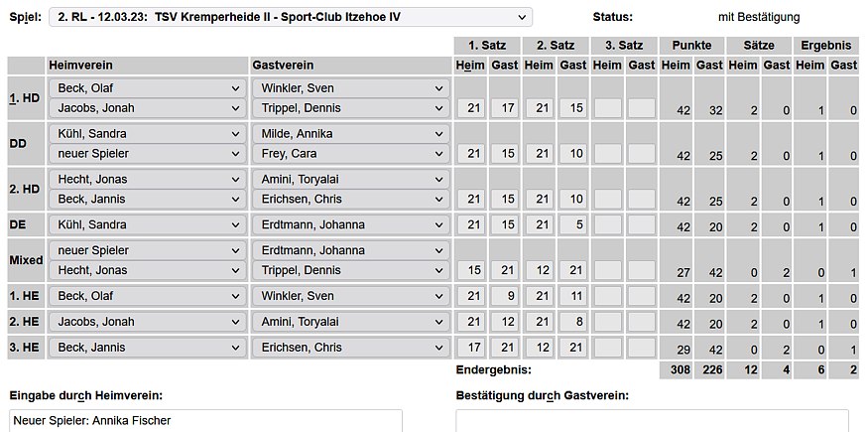Open Hecht, Jonas dropdown in 2. HD row
This screenshot has height=432, width=868.
click(x=147, y=179)
